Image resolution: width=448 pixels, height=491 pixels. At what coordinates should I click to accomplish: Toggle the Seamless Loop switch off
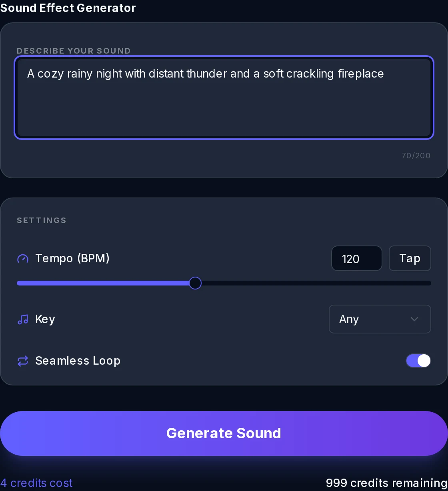418,361
